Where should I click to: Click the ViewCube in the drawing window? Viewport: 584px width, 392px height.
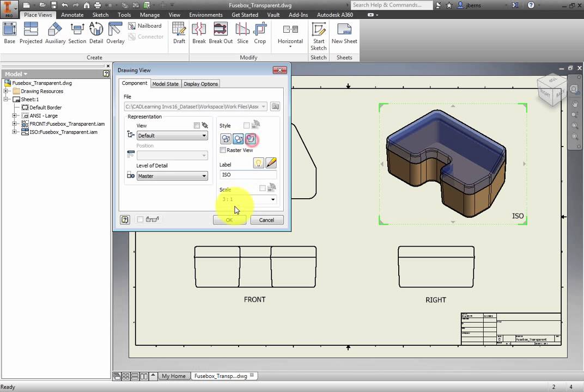point(552,89)
